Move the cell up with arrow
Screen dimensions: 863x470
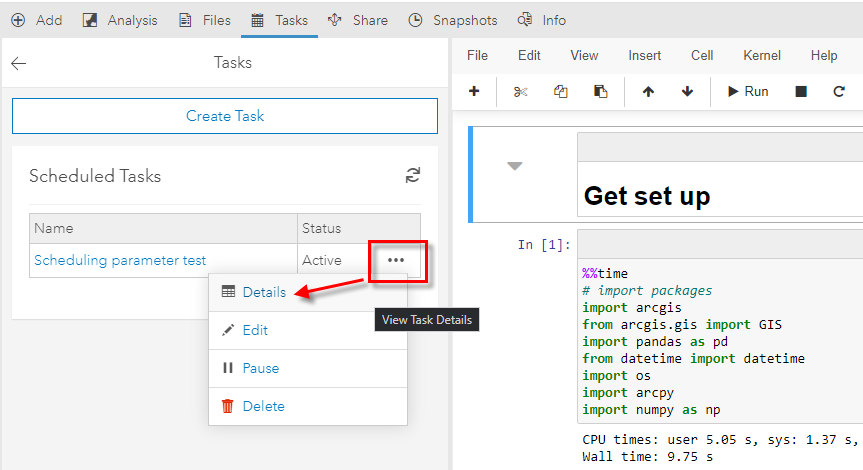(648, 92)
